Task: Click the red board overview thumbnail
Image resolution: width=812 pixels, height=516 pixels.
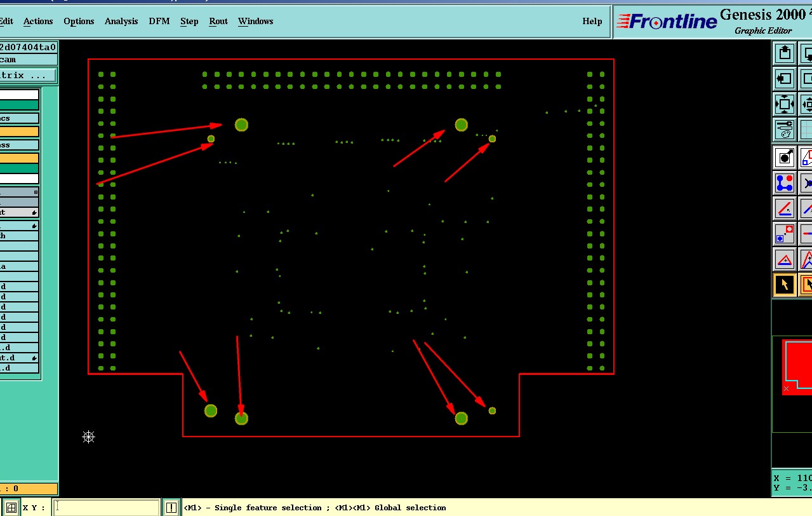Action: (796, 367)
